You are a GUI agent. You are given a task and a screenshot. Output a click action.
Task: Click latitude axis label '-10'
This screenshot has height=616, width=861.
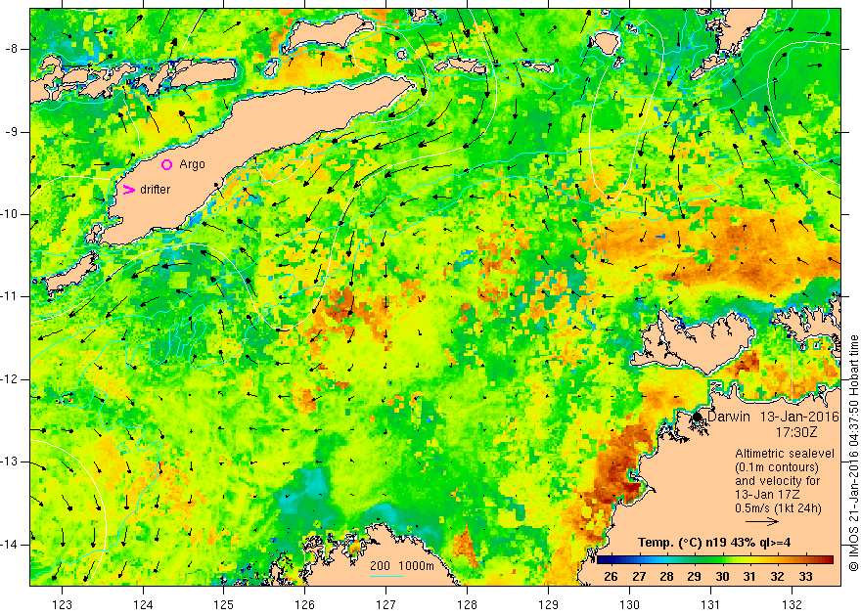[x=8, y=214]
